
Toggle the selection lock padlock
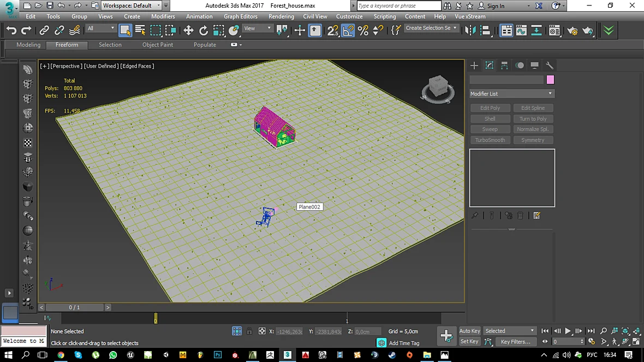(249, 331)
